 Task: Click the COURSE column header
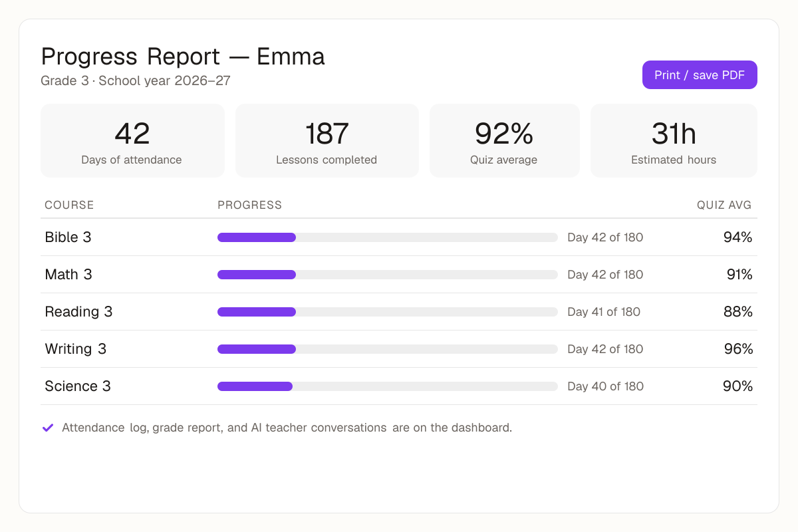tap(69, 205)
